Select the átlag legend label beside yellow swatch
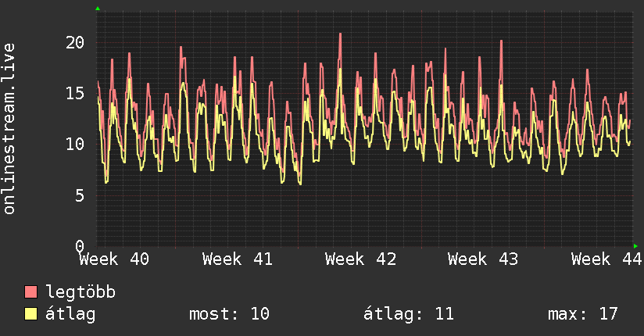Viewport: 644px width, 336px height. [x=70, y=314]
